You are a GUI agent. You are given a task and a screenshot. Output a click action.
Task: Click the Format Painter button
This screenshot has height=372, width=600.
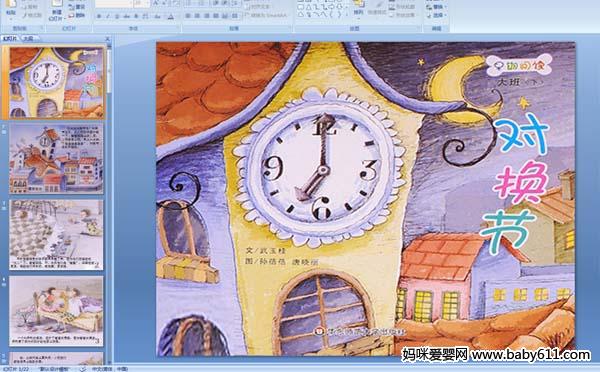pos(32,15)
